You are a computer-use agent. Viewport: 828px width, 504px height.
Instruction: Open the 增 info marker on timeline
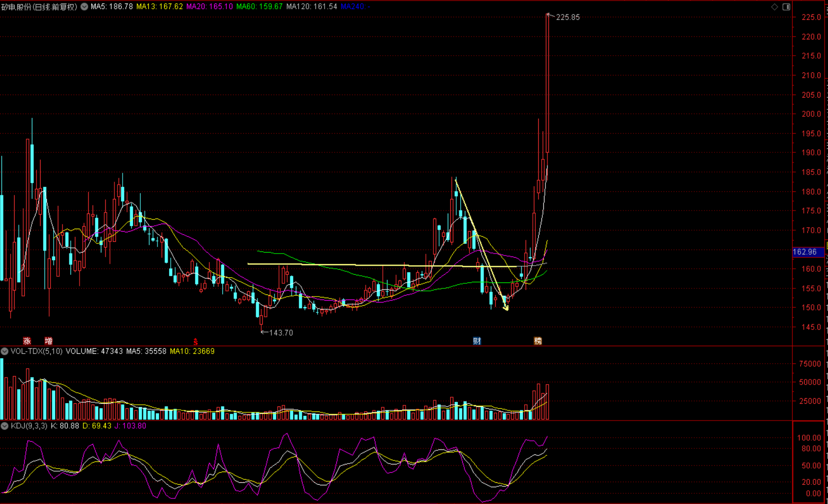pyautogui.click(x=49, y=341)
